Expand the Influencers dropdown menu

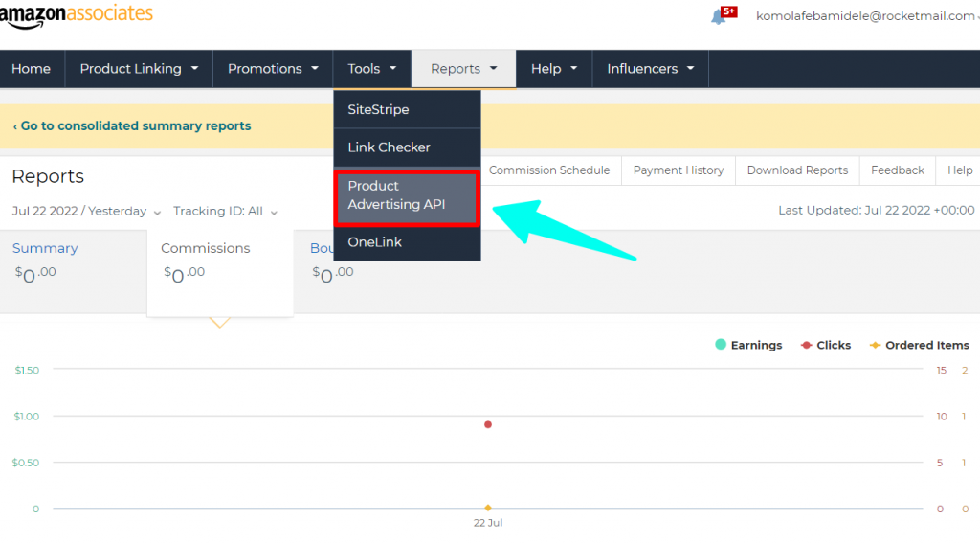651,69
